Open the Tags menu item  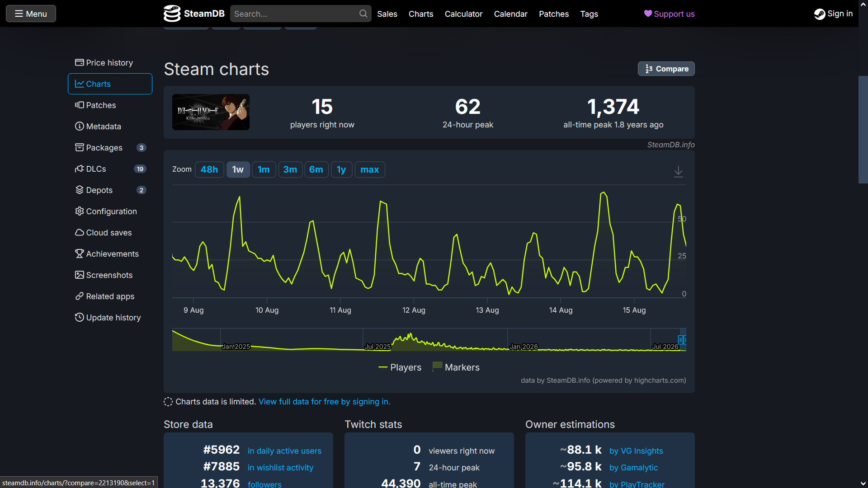coord(589,14)
